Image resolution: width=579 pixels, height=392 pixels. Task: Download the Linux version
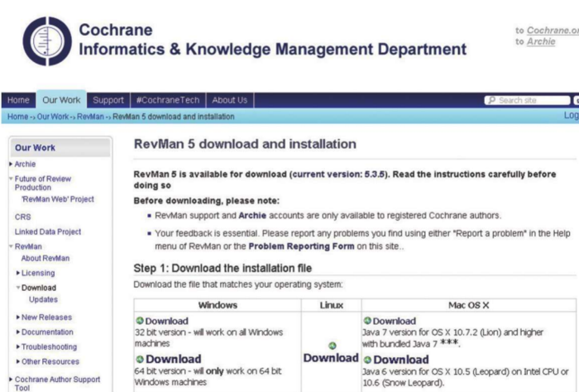point(331,357)
